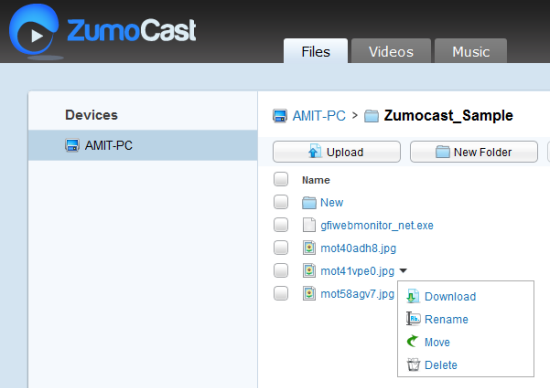Collapse the dropdown arrow next to mot41vpe0.jpg
Viewport: 550px width, 388px height.
[403, 271]
